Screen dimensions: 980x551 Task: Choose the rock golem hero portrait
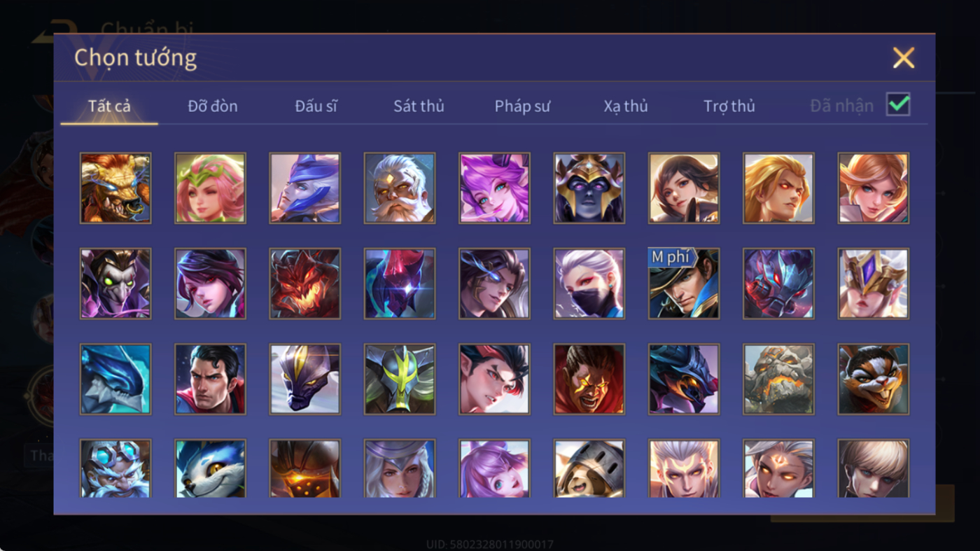778,379
